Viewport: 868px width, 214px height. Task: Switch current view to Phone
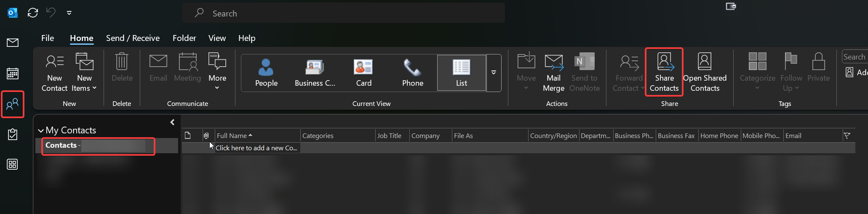pos(412,73)
